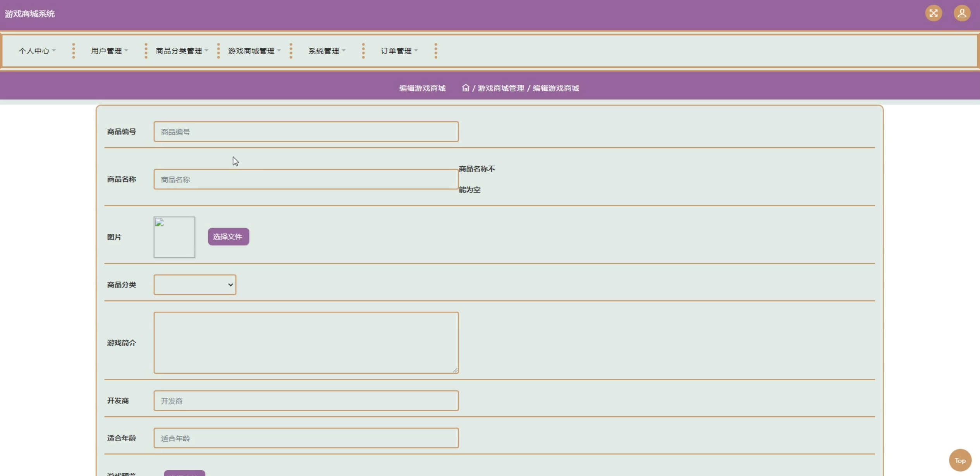The image size is (980, 476).
Task: Click the Top scroll-up round button
Action: coord(960,460)
